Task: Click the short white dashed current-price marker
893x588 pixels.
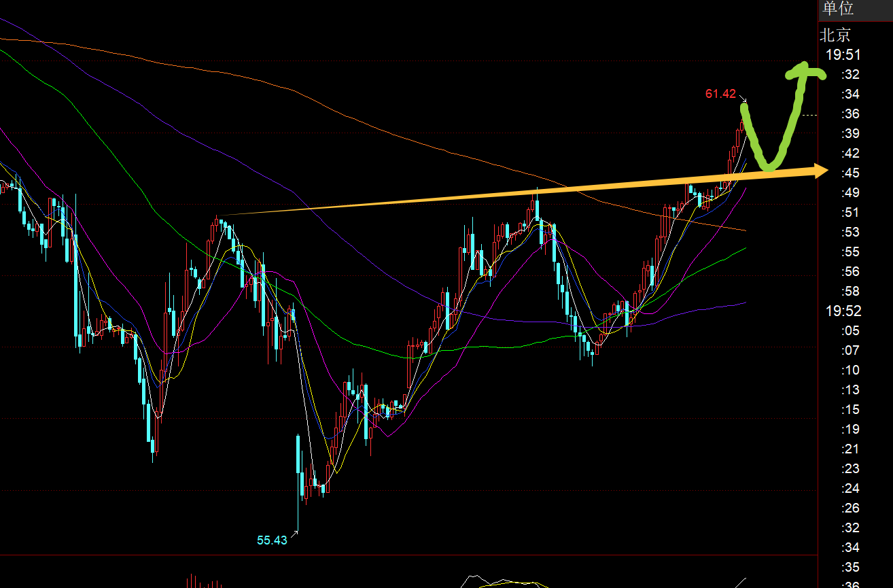Action: click(x=809, y=115)
